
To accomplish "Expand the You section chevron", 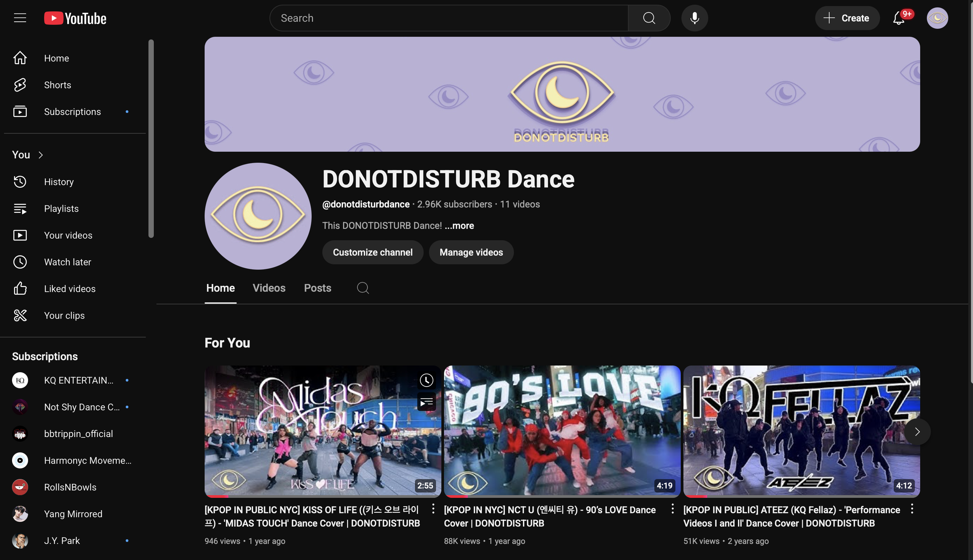I will tap(40, 155).
